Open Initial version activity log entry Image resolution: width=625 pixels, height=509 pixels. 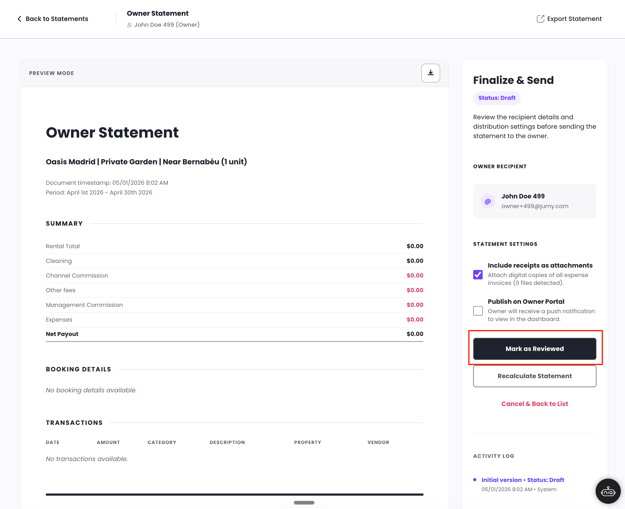(x=523, y=480)
